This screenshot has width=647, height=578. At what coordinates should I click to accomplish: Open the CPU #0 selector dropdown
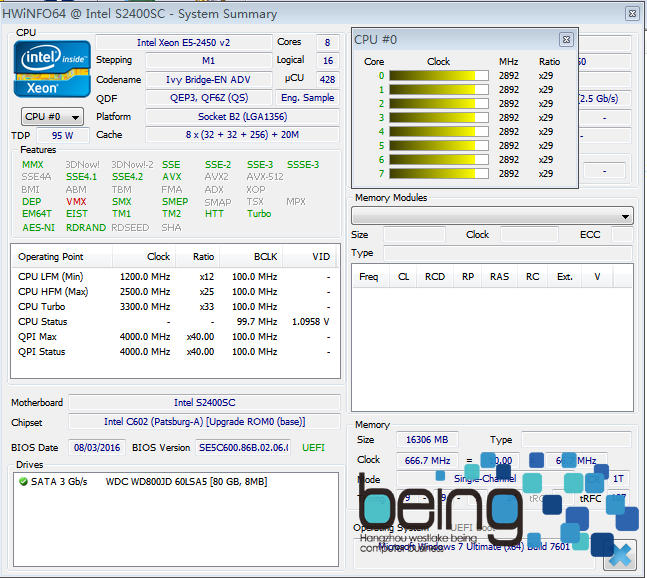(x=52, y=117)
